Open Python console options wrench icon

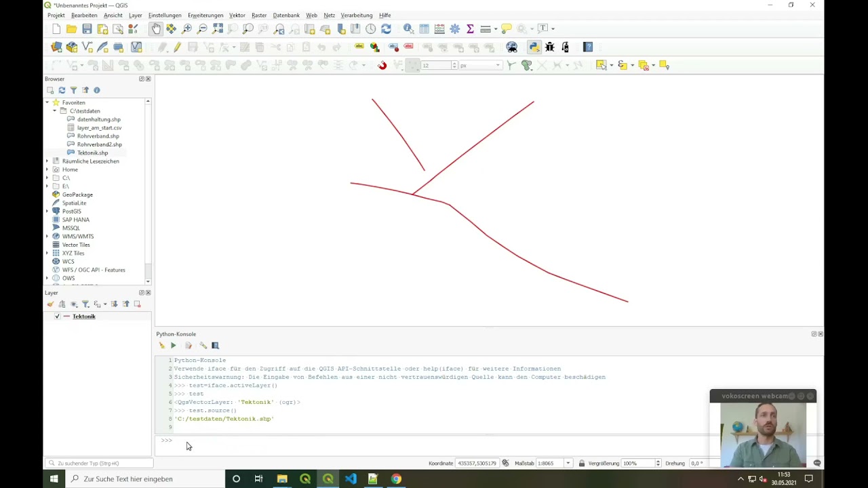[203, 346]
